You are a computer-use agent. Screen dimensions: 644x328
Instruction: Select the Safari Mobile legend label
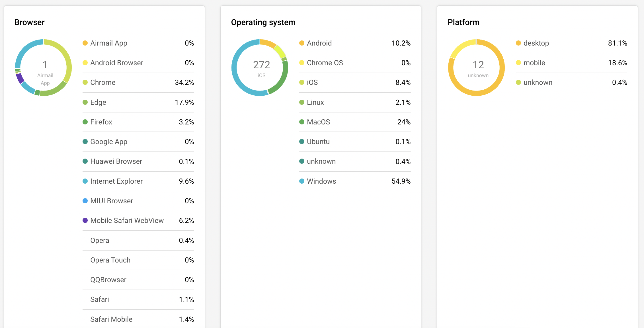[111, 319]
